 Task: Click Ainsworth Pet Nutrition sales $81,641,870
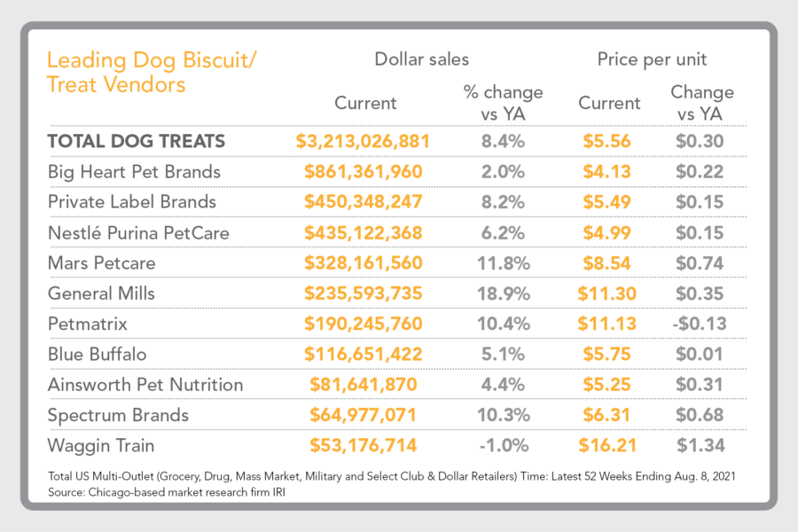(x=364, y=385)
